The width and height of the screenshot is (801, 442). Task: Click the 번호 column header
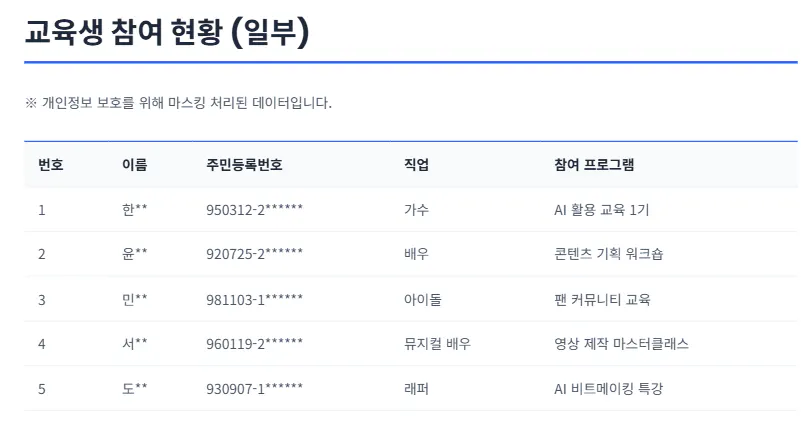pos(51,165)
